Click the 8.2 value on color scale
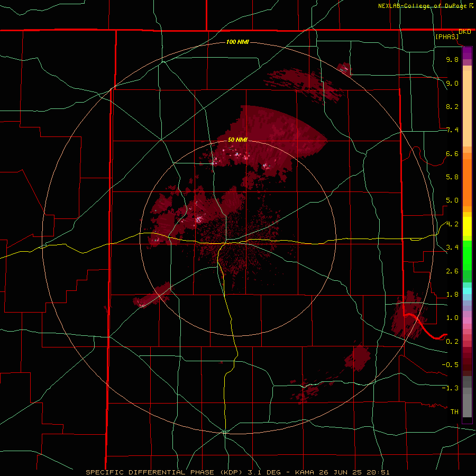 (452, 106)
